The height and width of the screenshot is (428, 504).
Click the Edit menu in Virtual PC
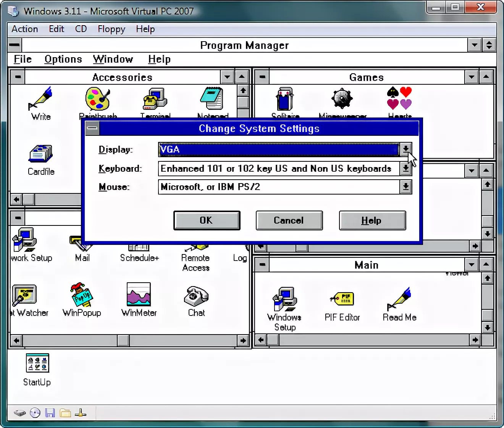click(57, 29)
